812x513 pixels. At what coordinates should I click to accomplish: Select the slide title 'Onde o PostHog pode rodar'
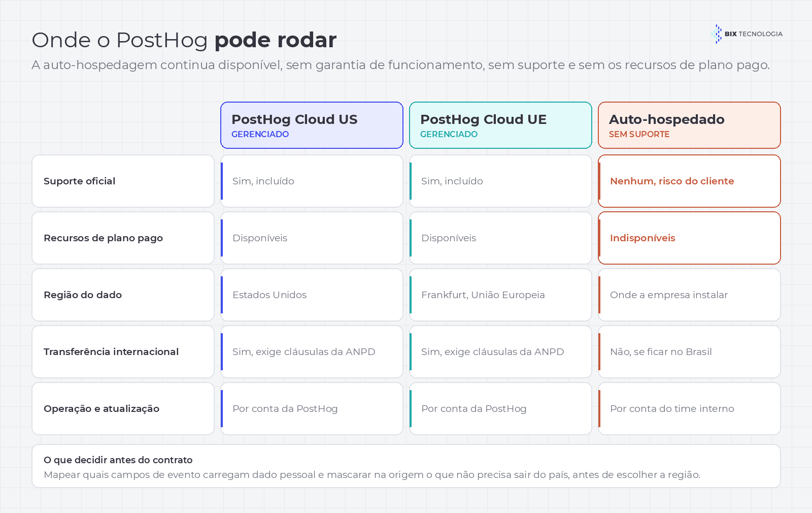pos(184,40)
